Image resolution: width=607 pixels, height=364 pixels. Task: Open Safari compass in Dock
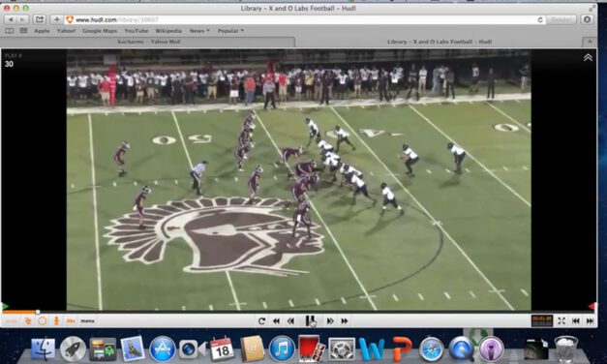click(431, 349)
